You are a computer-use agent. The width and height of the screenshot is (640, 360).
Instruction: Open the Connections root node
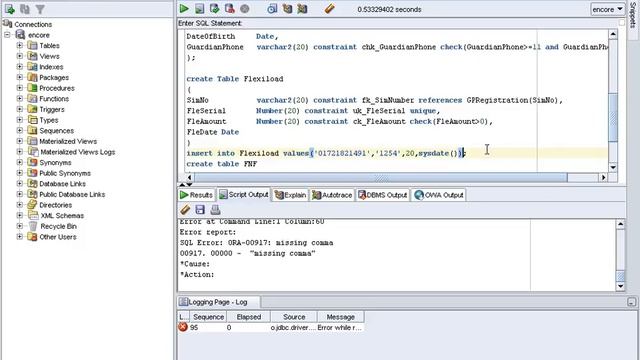(33, 24)
